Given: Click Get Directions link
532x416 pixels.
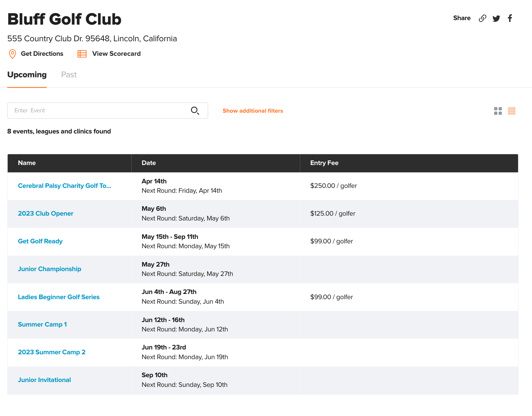Looking at the screenshot, I should [42, 54].
